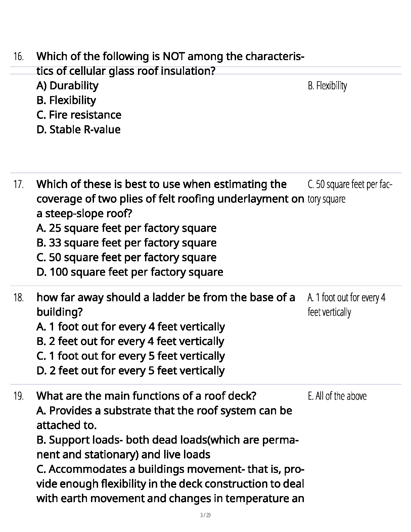
Task: Click question number 16
Action: coord(18,56)
